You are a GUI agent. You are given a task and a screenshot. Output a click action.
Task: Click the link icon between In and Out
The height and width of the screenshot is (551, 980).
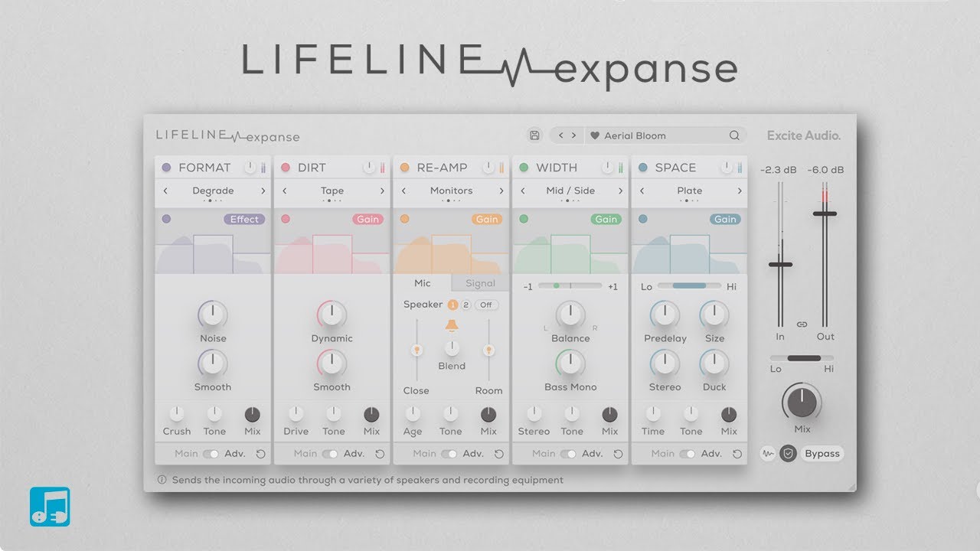pyautogui.click(x=802, y=324)
